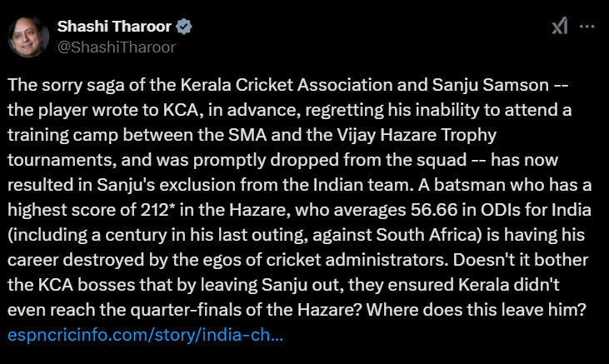Screen dimensions: 609x364
Task: Open Shashi Tharoor's profile picture
Action: coord(28,37)
